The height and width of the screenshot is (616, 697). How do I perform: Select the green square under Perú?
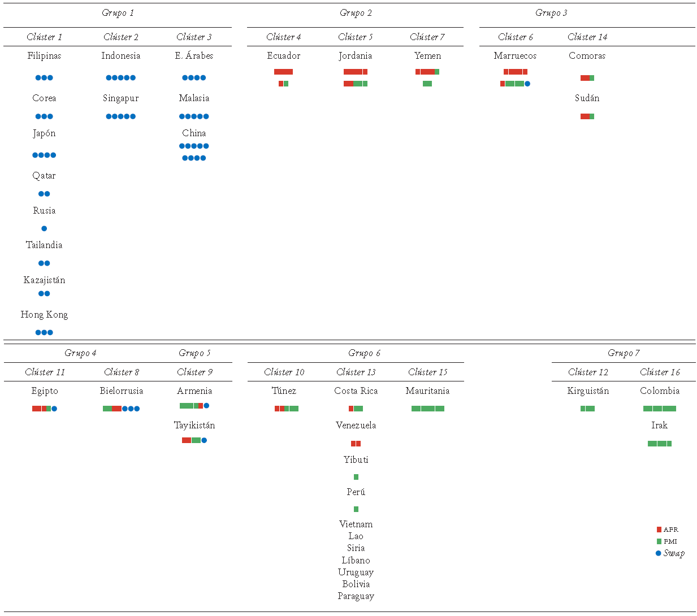pos(356,509)
